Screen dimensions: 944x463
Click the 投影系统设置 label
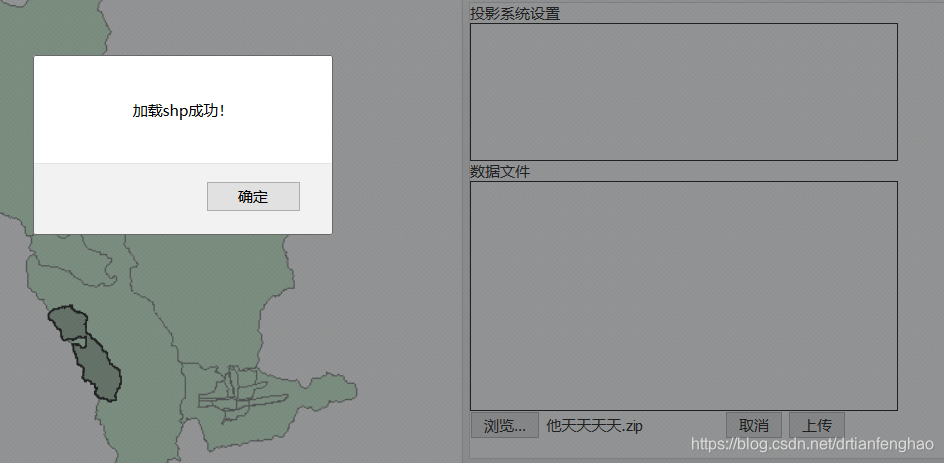click(515, 14)
